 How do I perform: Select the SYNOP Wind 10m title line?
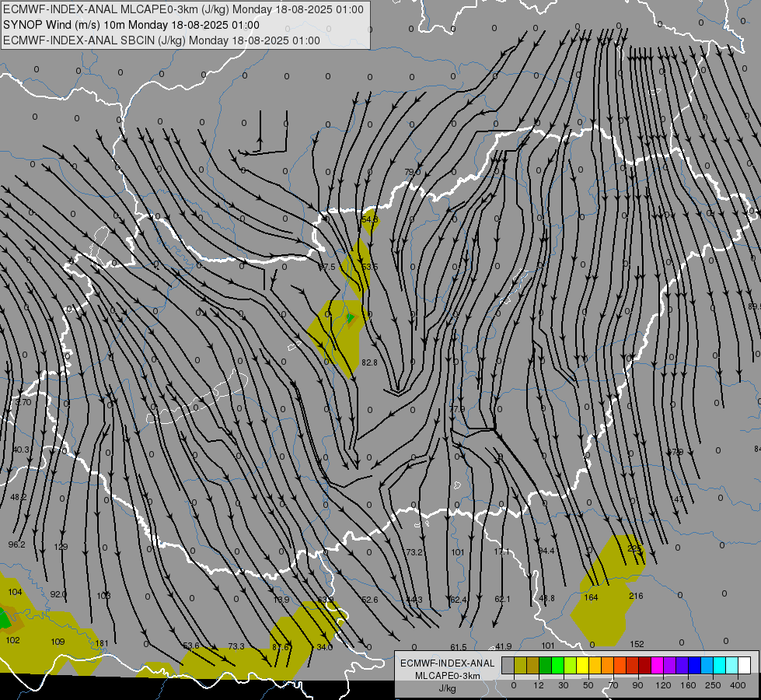coord(131,25)
